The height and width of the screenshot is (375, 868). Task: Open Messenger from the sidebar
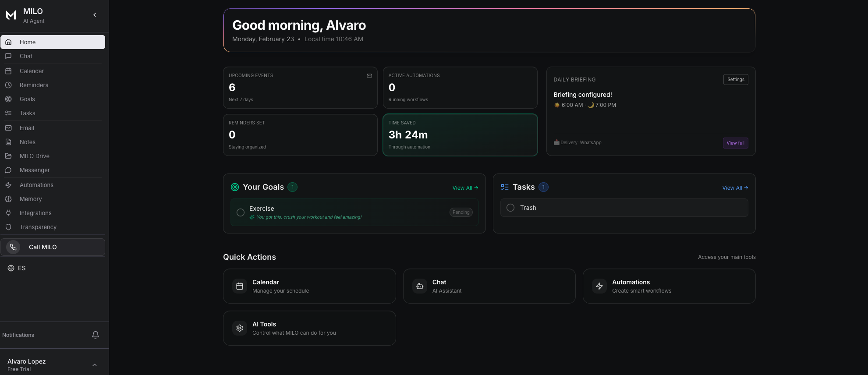pos(53,170)
